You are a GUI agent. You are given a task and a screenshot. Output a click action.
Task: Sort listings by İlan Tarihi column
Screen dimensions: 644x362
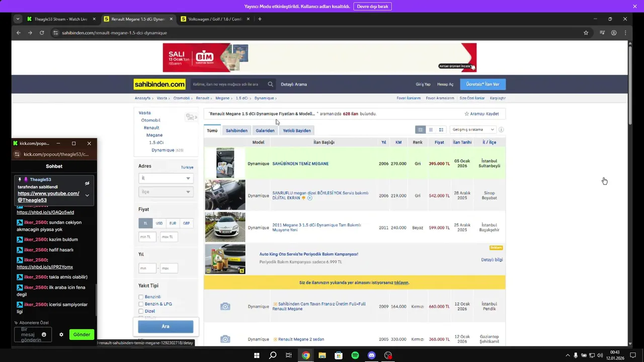tap(462, 142)
